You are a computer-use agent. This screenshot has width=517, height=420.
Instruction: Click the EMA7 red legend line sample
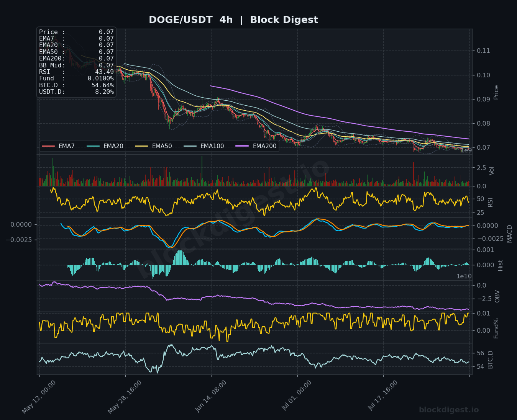(48, 146)
